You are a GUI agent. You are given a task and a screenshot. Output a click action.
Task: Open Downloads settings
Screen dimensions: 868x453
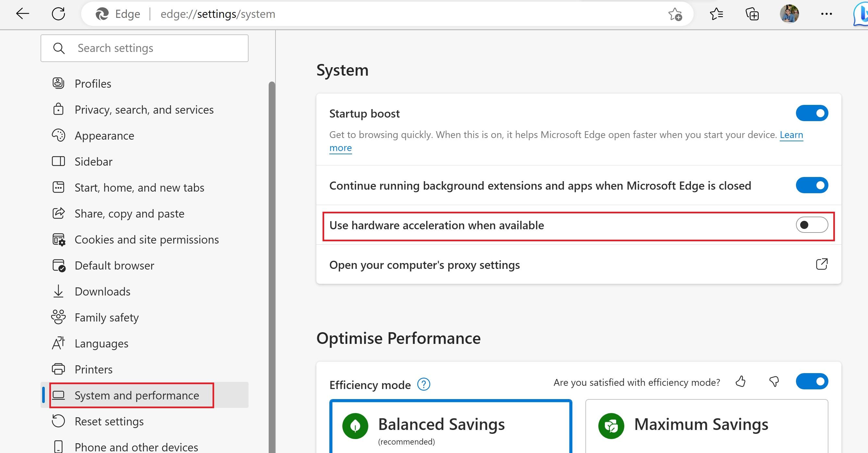click(144, 291)
